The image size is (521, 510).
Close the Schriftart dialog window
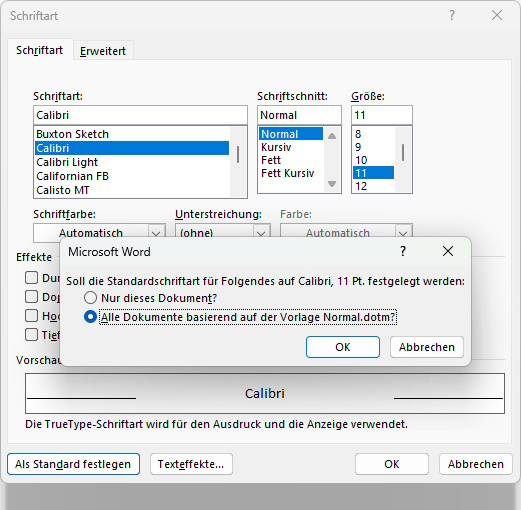497,15
